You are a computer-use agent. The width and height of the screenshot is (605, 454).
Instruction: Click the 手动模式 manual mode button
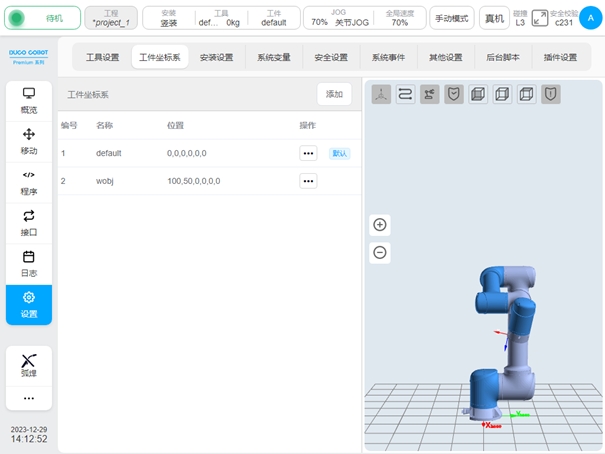click(x=452, y=18)
